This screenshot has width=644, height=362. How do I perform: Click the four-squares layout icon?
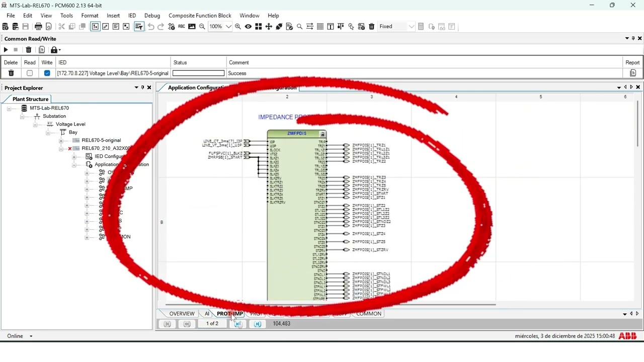tap(259, 27)
